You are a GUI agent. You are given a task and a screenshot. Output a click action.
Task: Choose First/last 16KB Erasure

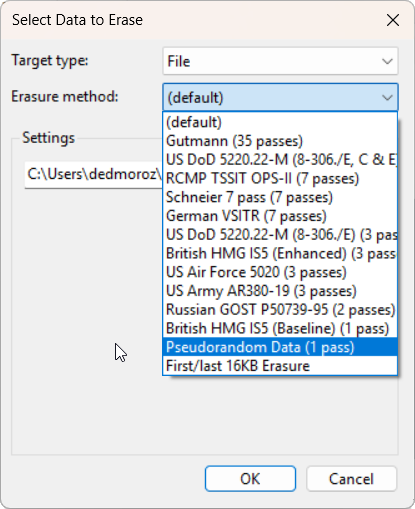coord(280,366)
